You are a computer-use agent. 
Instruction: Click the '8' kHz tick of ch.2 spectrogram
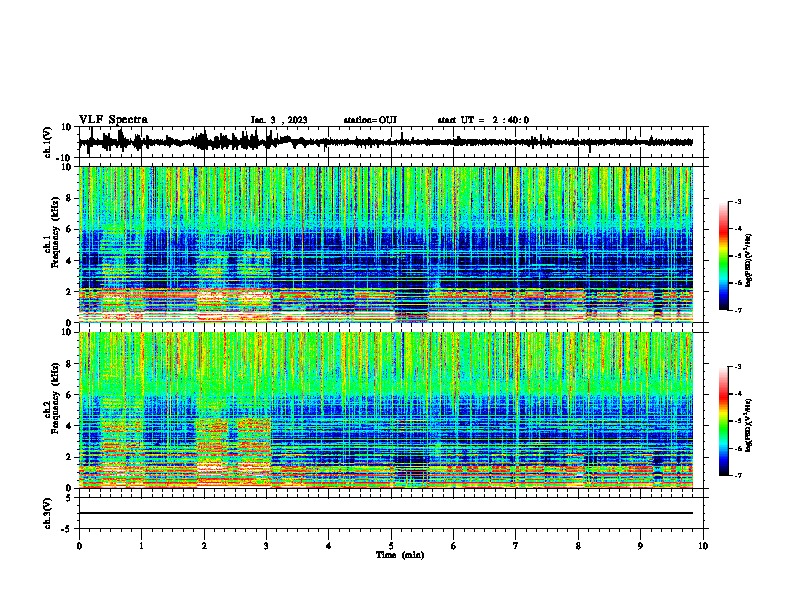pyautogui.click(x=70, y=364)
